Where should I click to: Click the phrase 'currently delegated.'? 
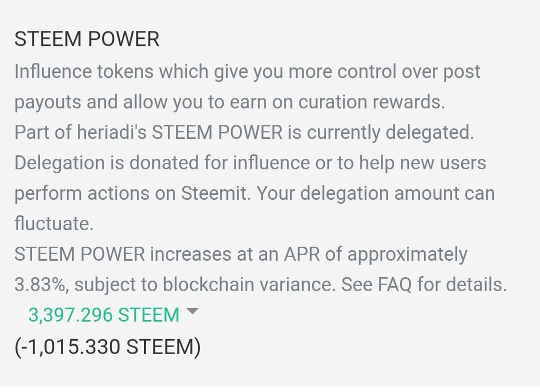(390, 133)
